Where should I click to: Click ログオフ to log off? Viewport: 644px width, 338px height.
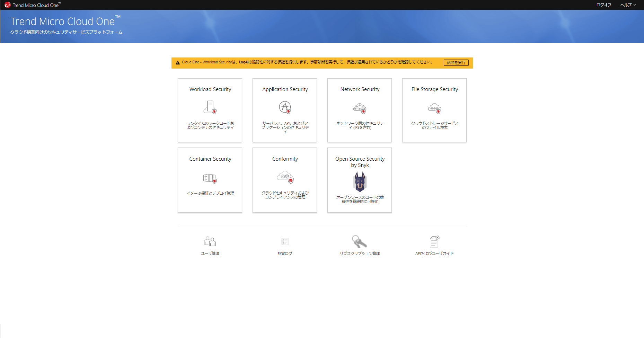pyautogui.click(x=603, y=5)
